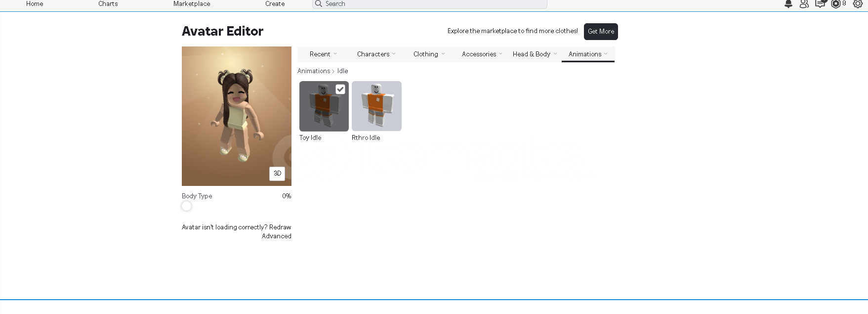The image size is (868, 314).
Task: Click the Robux balance number 8
Action: [844, 3]
